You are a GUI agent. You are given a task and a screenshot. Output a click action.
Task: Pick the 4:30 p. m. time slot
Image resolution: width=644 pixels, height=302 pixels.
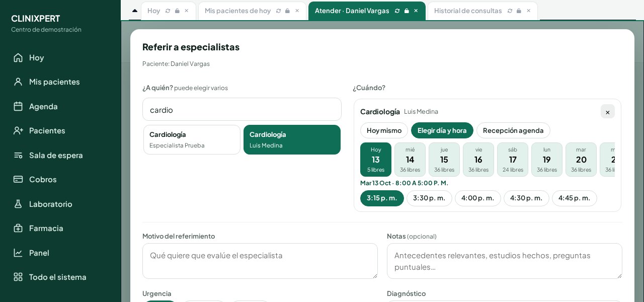point(526,198)
